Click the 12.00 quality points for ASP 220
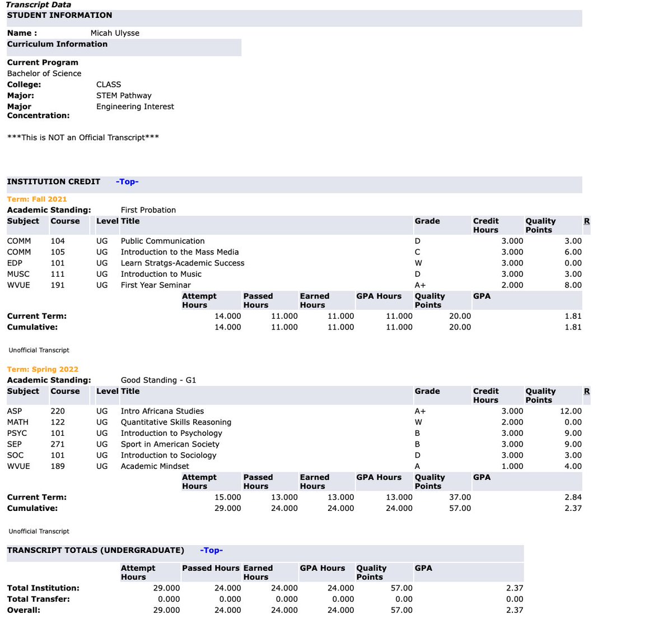672x628 pixels. [x=571, y=411]
